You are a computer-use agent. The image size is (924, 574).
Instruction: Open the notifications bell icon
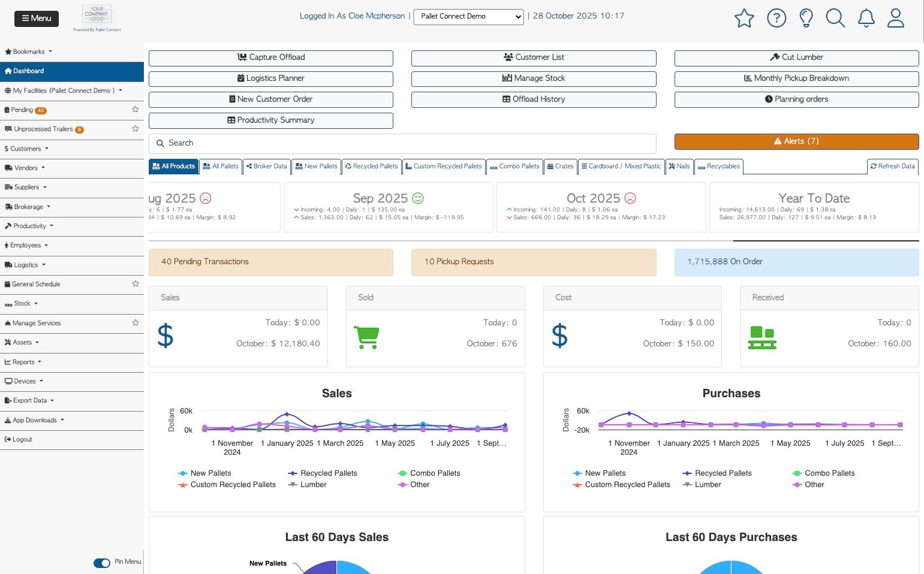pos(866,18)
